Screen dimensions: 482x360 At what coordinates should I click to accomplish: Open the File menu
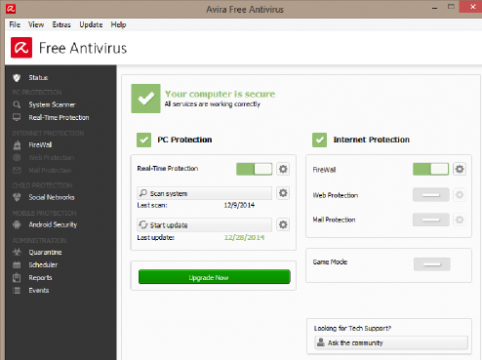click(15, 25)
